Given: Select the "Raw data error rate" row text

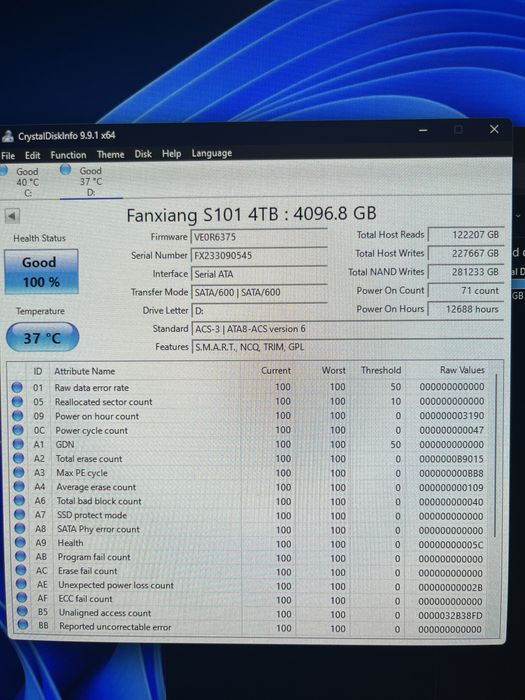Looking at the screenshot, I should pyautogui.click(x=92, y=388).
